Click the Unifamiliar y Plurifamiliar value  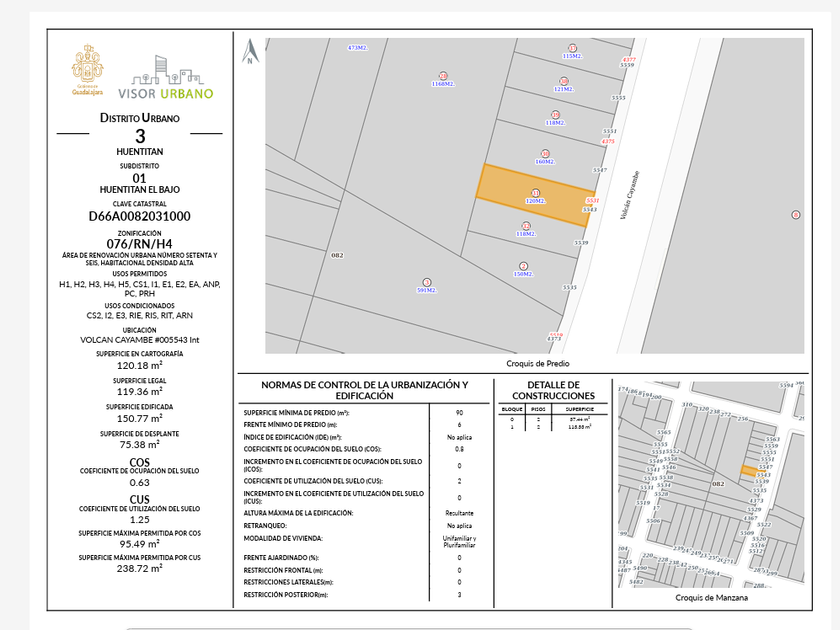[459, 542]
